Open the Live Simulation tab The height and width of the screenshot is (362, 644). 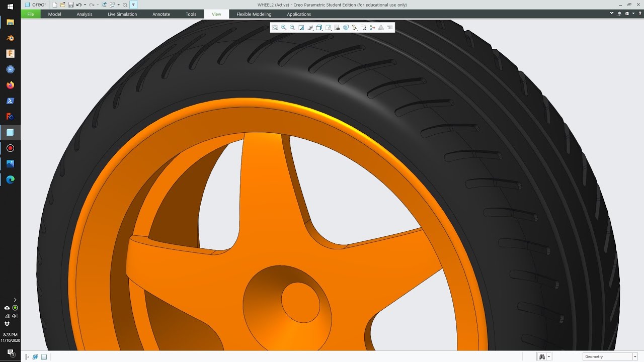click(122, 14)
